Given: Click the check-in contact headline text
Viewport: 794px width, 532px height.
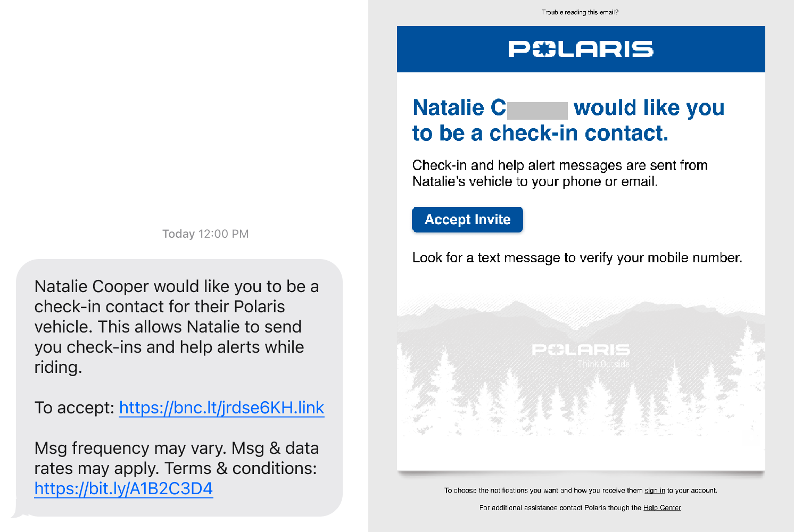Looking at the screenshot, I should [x=568, y=120].
